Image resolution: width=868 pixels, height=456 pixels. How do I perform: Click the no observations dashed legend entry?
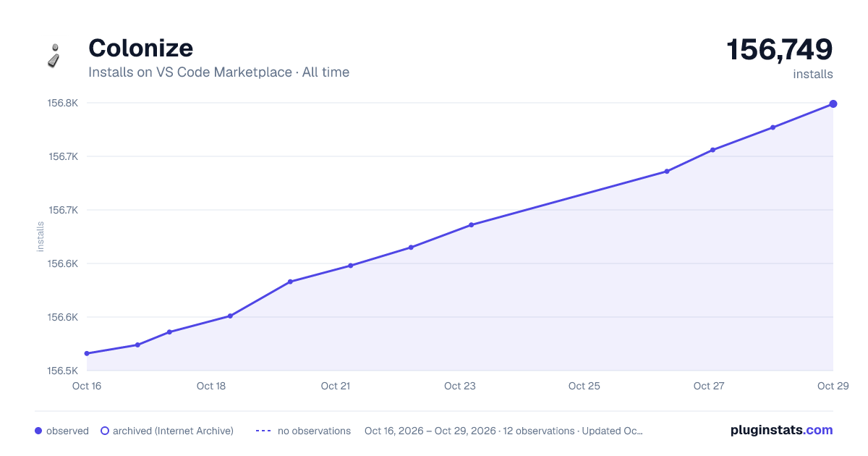[303, 431]
